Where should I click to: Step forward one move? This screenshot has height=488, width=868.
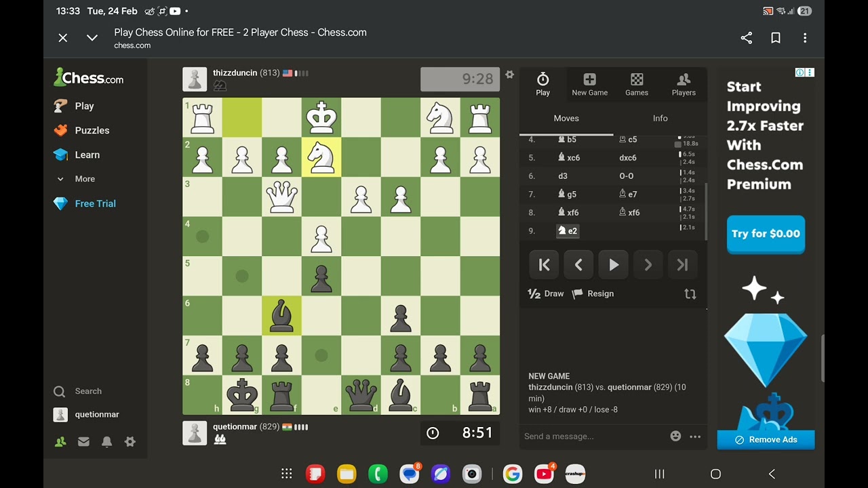pos(648,265)
